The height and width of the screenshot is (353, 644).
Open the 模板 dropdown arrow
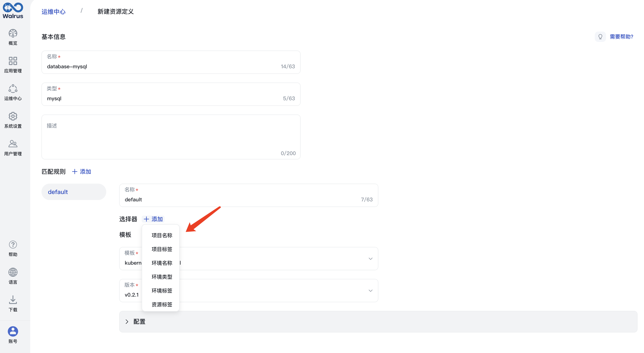point(371,259)
